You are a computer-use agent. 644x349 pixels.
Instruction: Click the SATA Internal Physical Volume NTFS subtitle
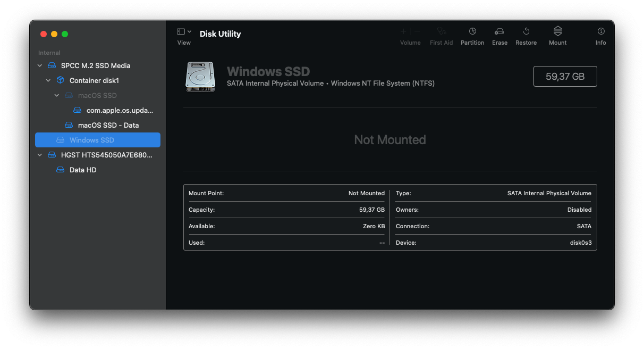331,84
